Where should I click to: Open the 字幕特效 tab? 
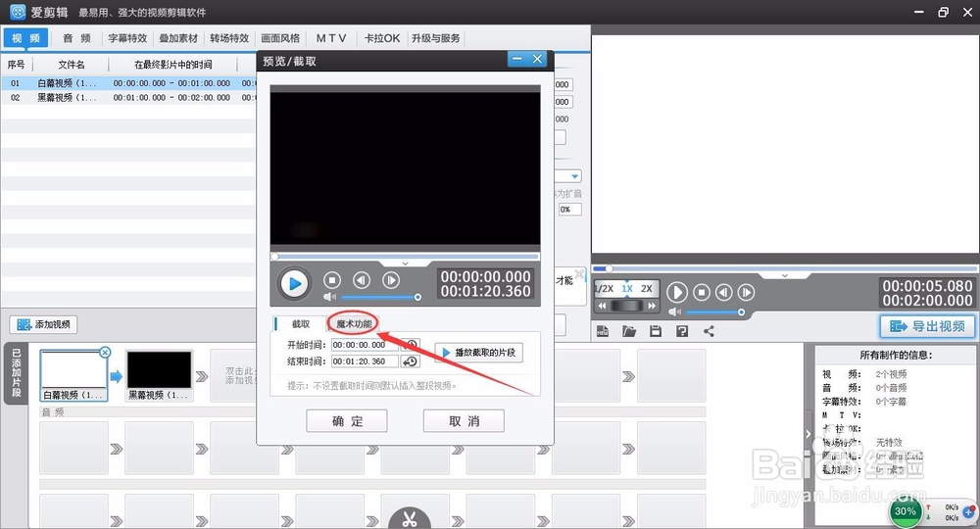coord(127,38)
